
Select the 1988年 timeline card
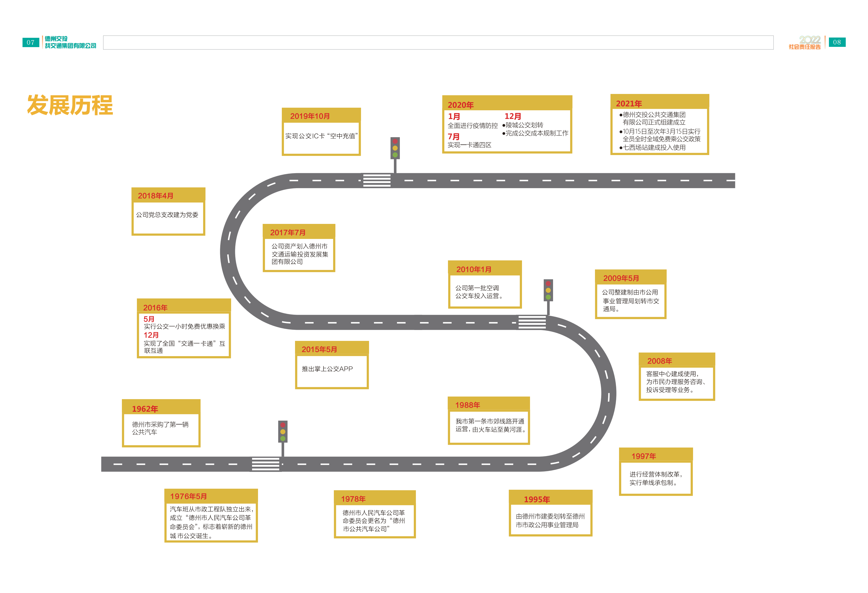point(489,421)
